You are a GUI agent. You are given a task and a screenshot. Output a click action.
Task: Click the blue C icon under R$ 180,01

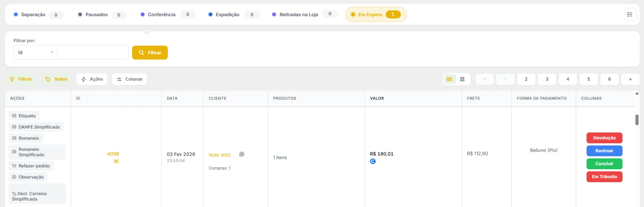pos(373,161)
